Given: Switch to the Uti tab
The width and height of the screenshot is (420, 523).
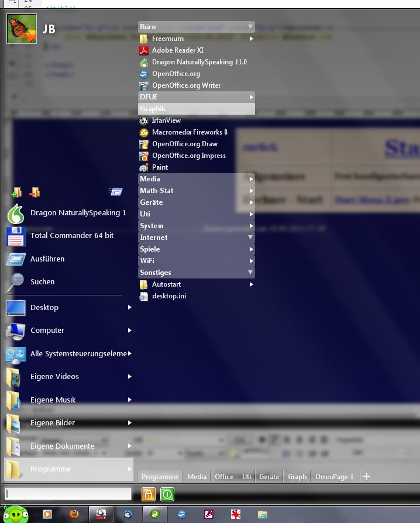Looking at the screenshot, I should (246, 477).
